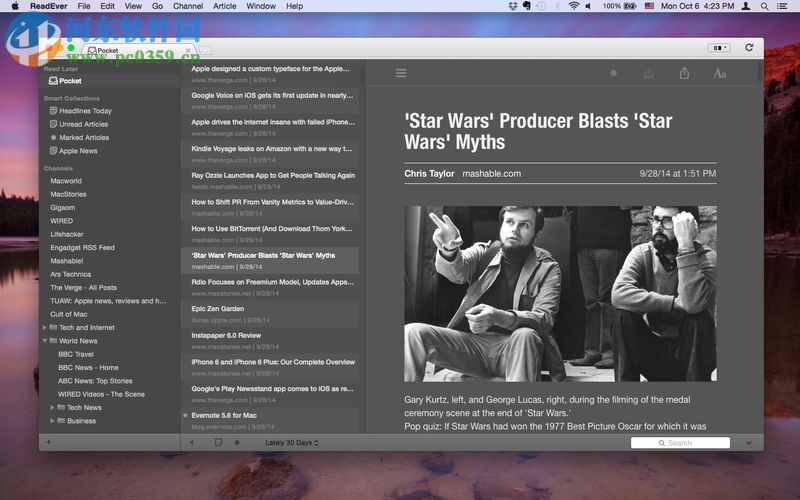Click the back arrow in list footer
Image resolution: width=800 pixels, height=500 pixels.
click(191, 442)
